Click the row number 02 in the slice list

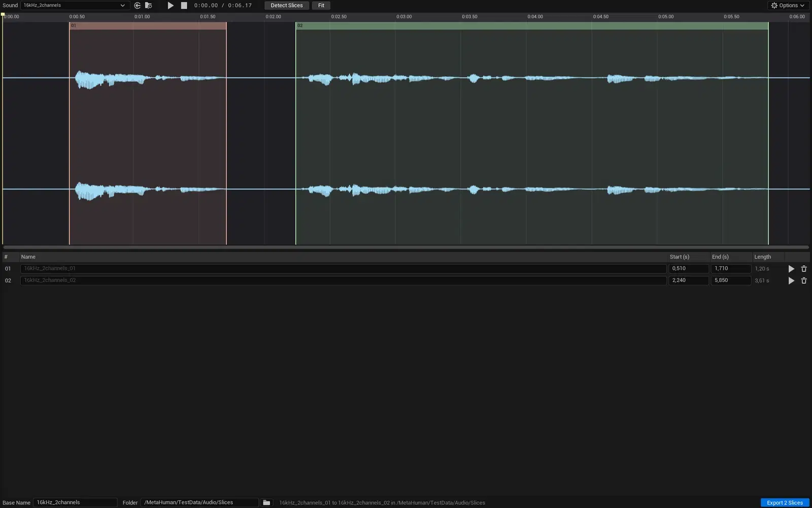click(8, 280)
